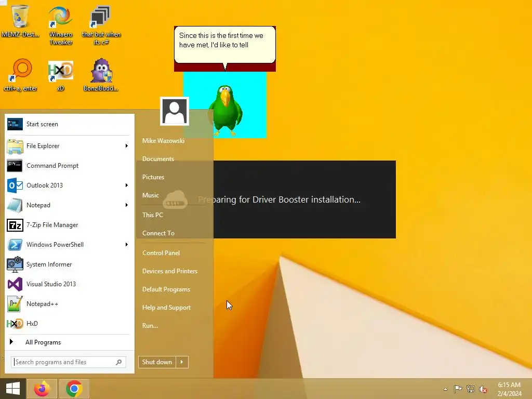Viewport: 532px width, 399px height.
Task: Expand the File Explorer jump list arrow
Action: coord(126,146)
